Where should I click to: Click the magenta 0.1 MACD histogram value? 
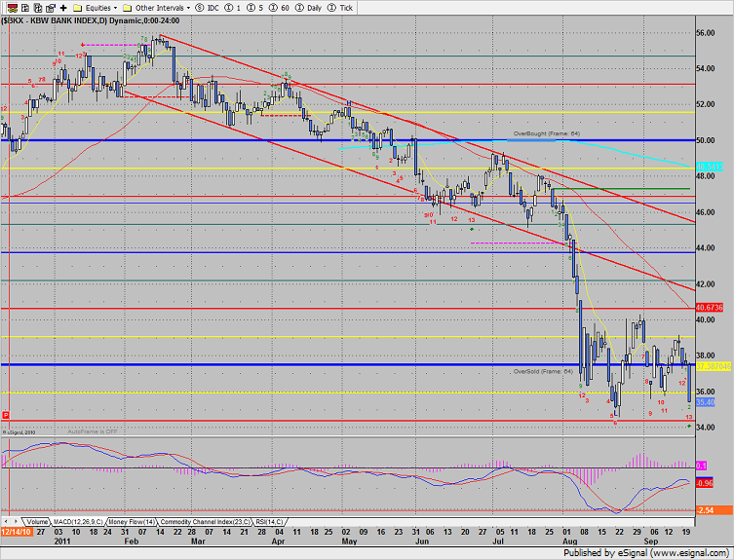(701, 466)
